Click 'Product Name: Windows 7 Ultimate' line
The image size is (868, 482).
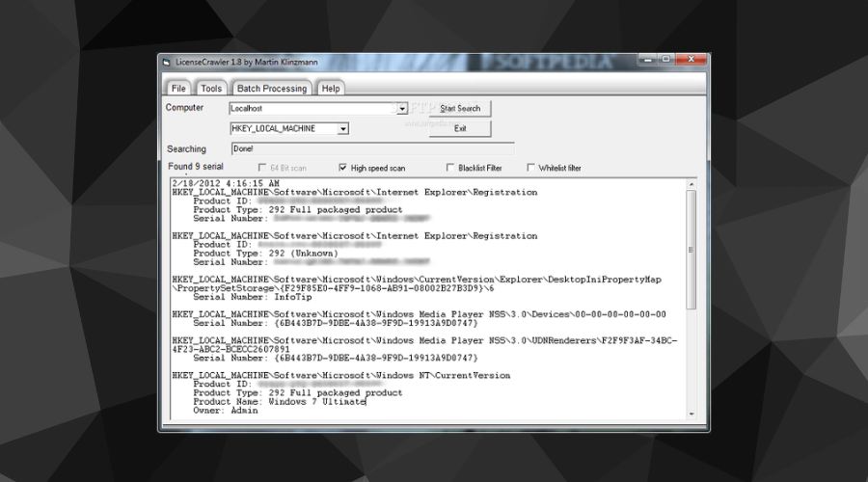click(x=280, y=402)
